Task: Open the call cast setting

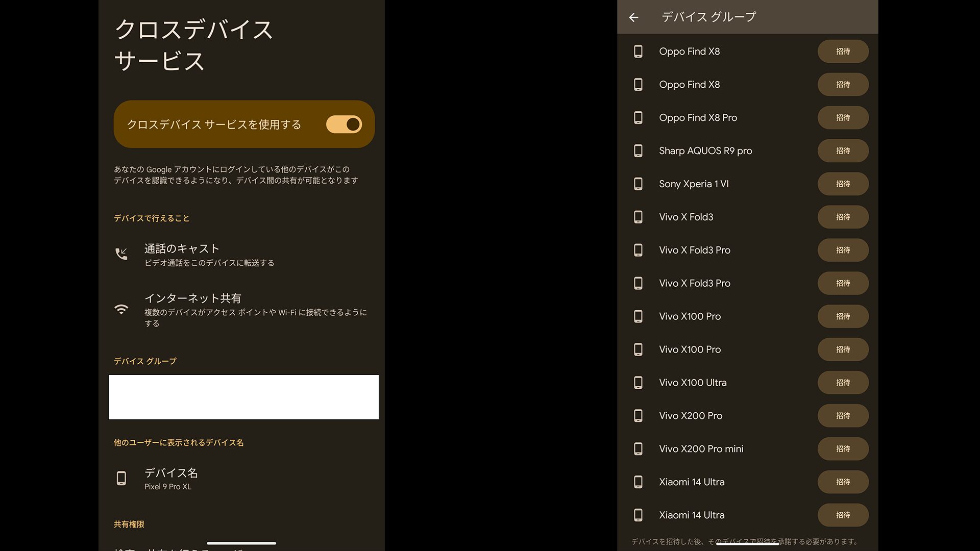Action: (x=209, y=255)
